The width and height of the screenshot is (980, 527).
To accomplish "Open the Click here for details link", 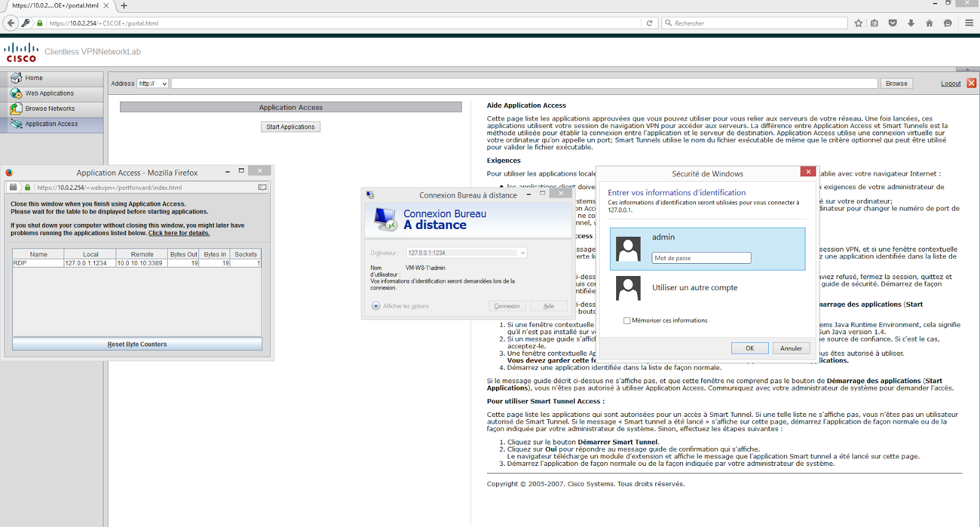I will tap(179, 233).
